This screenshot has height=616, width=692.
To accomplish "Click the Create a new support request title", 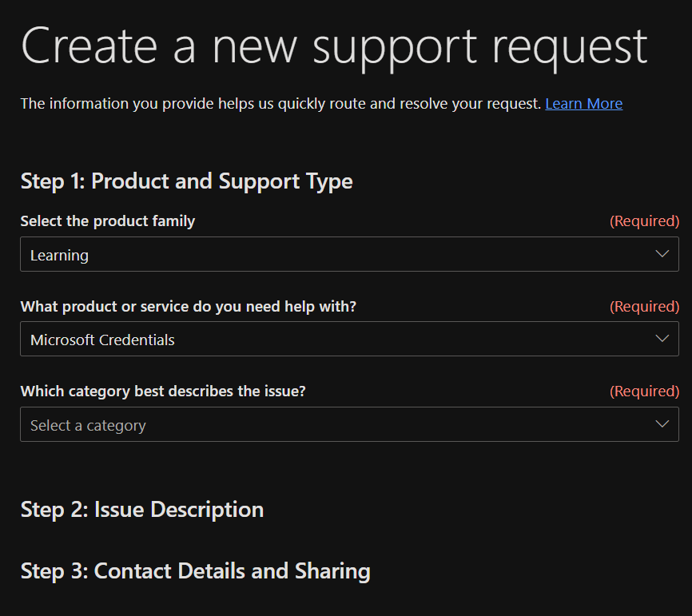I will pyautogui.click(x=334, y=46).
